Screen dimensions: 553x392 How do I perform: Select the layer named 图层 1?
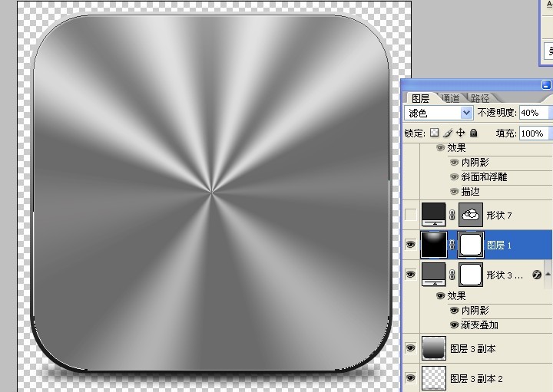point(498,245)
